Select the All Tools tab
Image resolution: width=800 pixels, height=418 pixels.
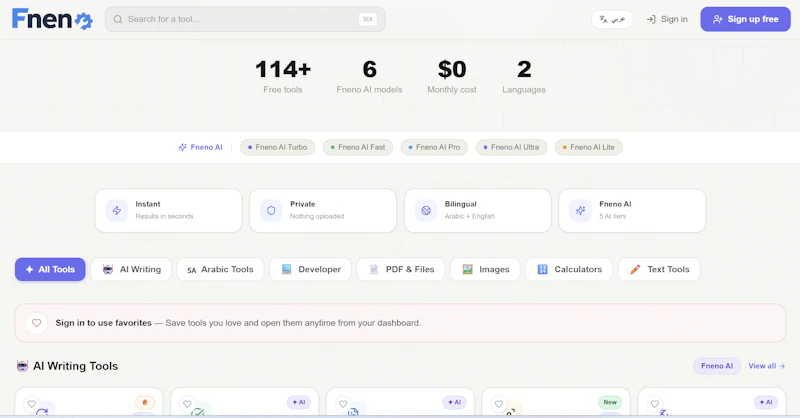pyautogui.click(x=50, y=269)
